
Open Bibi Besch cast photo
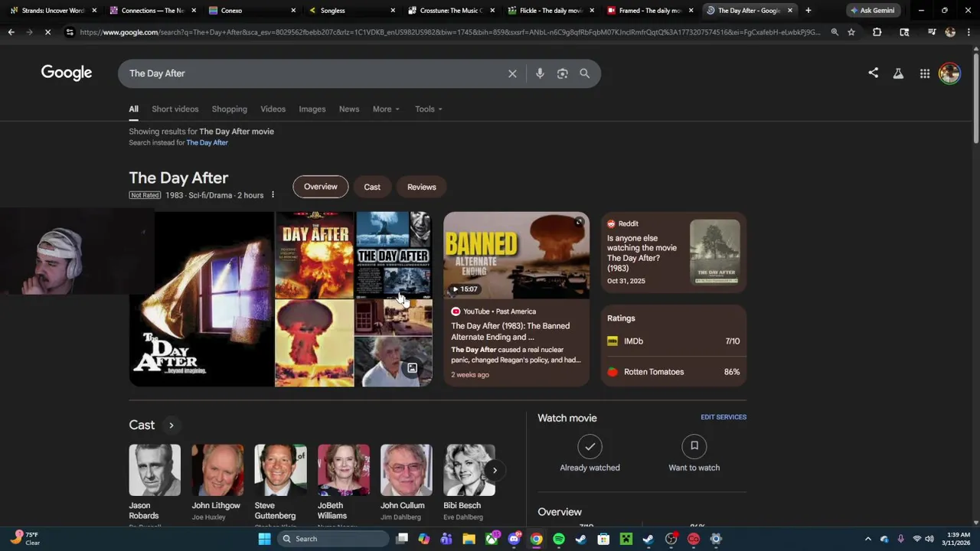point(469,470)
